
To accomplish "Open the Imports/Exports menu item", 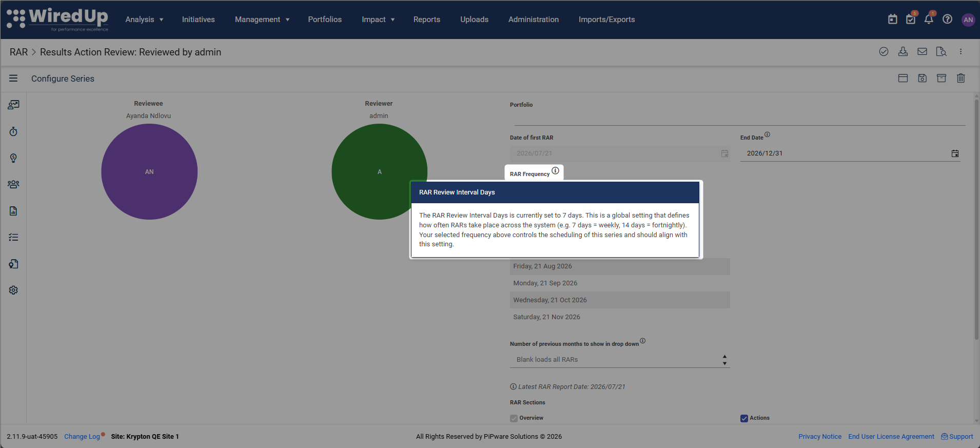I will tap(606, 20).
